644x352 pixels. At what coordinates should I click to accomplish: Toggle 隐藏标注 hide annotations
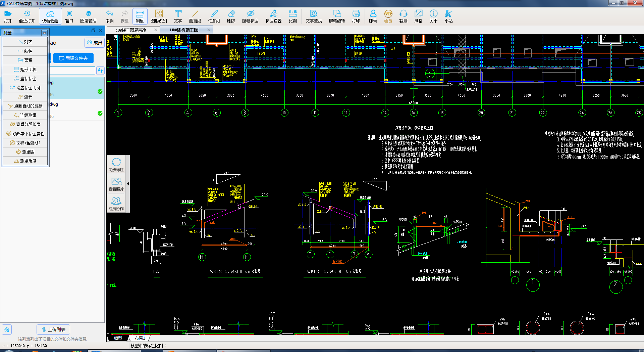tap(250, 16)
